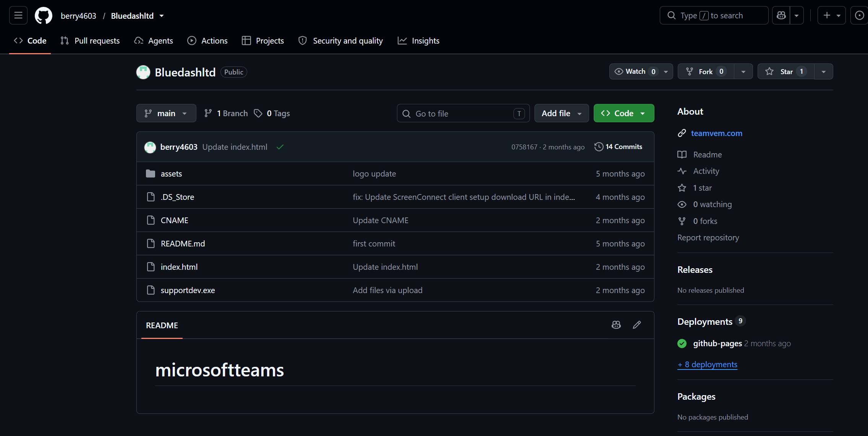Screen dimensions: 868x436
Task: Open the berry4603 owner link in breadcrumb
Action: 78,16
